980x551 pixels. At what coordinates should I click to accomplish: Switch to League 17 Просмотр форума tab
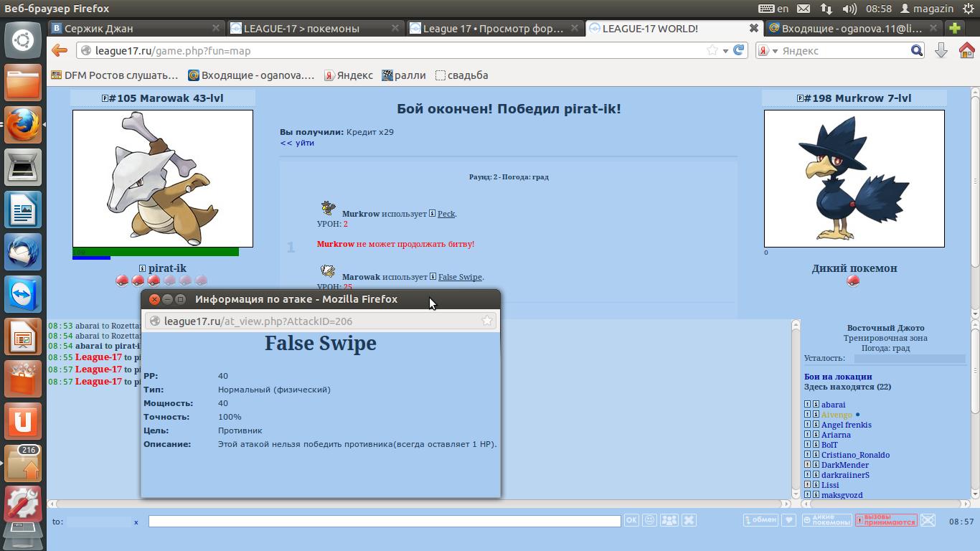pyautogui.click(x=494, y=28)
